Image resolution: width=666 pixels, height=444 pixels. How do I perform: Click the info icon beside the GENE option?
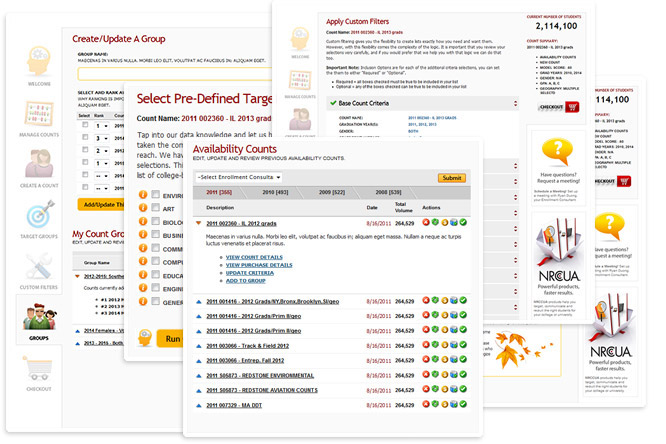(x=143, y=301)
